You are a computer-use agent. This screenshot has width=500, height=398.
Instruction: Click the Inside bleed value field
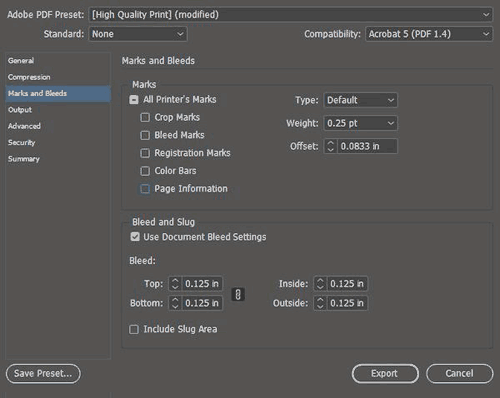347,284
